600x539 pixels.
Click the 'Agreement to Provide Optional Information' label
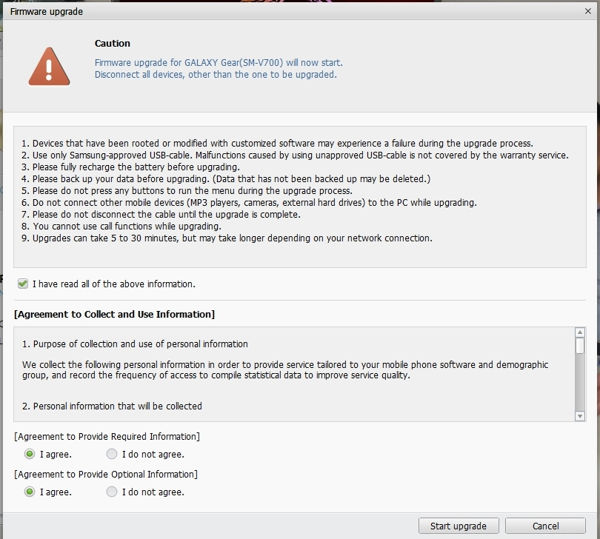tap(105, 474)
